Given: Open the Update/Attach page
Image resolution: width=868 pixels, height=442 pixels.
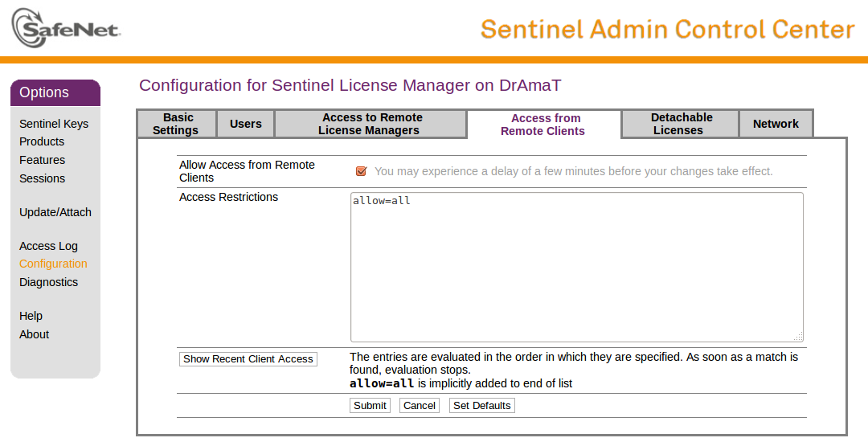Looking at the screenshot, I should click(55, 212).
